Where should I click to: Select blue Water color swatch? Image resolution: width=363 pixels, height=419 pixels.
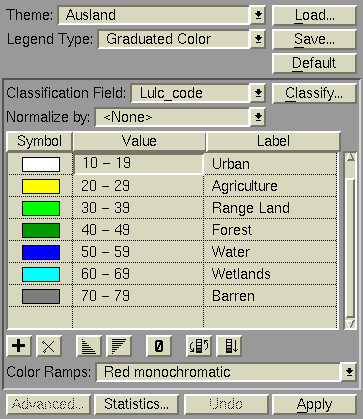click(41, 252)
